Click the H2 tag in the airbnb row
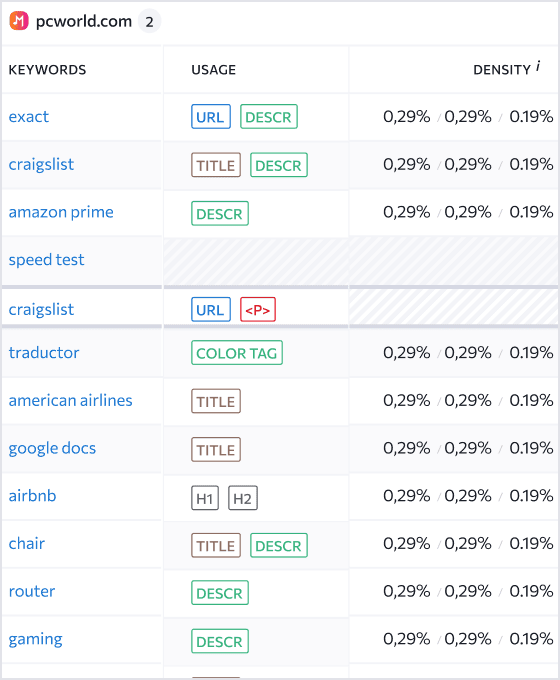 point(242,498)
